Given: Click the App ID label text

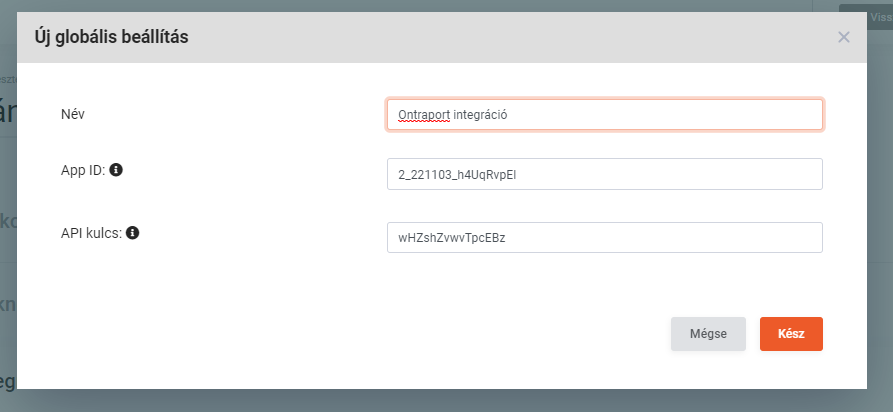Looking at the screenshot, I should tap(83, 170).
